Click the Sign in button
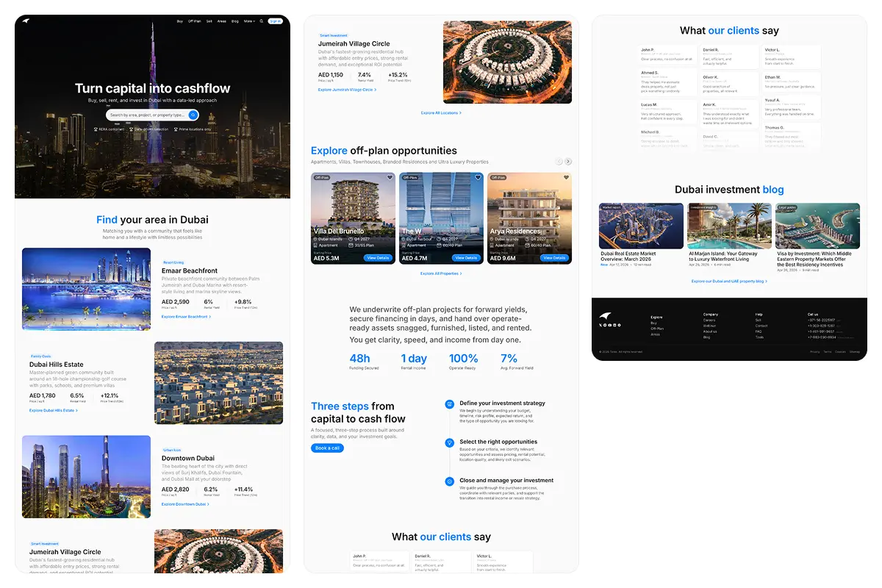The width and height of the screenshot is (882, 588). tap(275, 21)
